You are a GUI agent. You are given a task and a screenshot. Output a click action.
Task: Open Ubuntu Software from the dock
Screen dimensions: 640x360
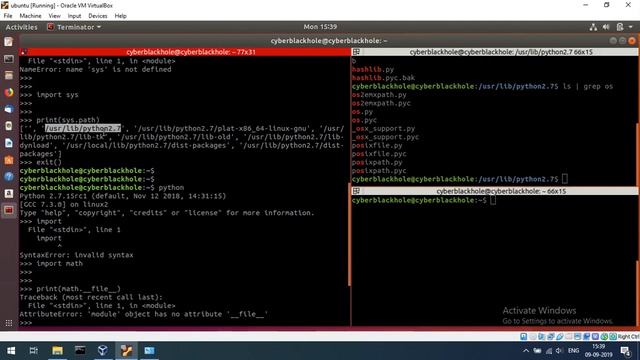pos(9,160)
